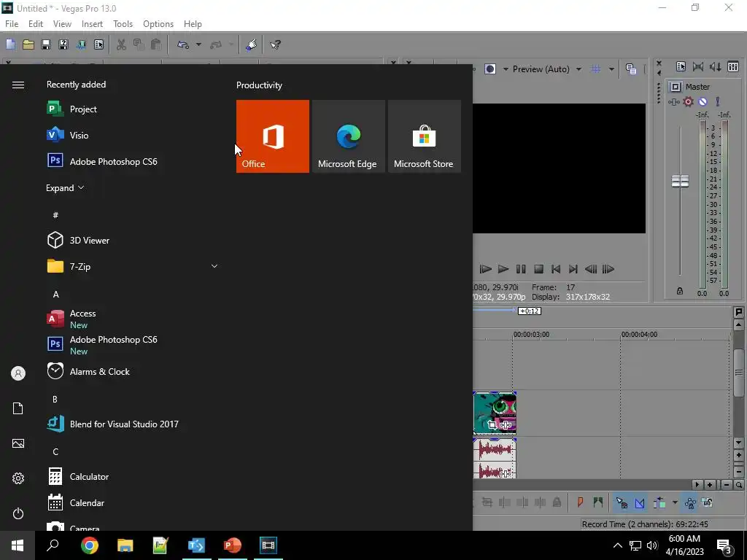Open Master bus automation settings icon
Viewport: 747px width, 560px height.
[718, 102]
